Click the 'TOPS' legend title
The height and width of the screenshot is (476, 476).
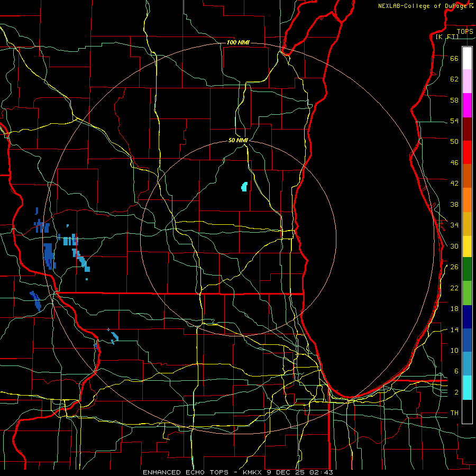click(465, 31)
